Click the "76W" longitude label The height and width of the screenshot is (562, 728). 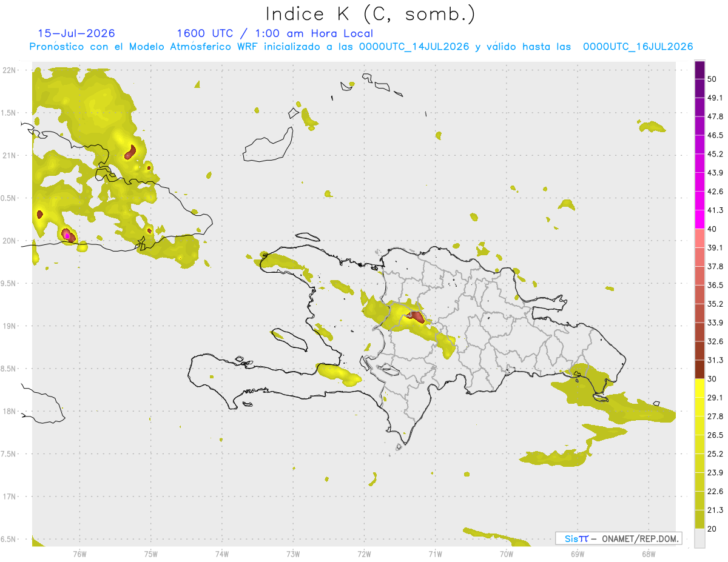click(x=79, y=554)
